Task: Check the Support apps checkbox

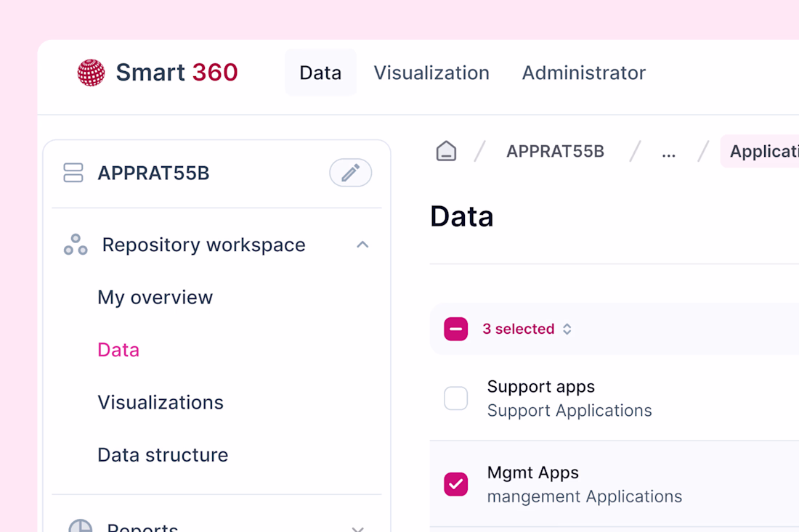Action: coord(455,398)
